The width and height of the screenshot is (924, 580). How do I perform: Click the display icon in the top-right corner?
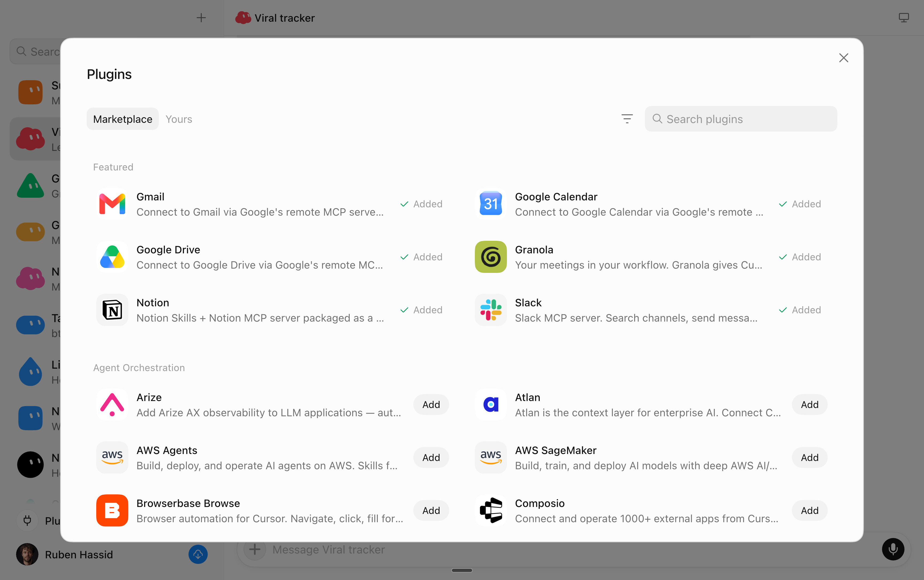point(904,18)
